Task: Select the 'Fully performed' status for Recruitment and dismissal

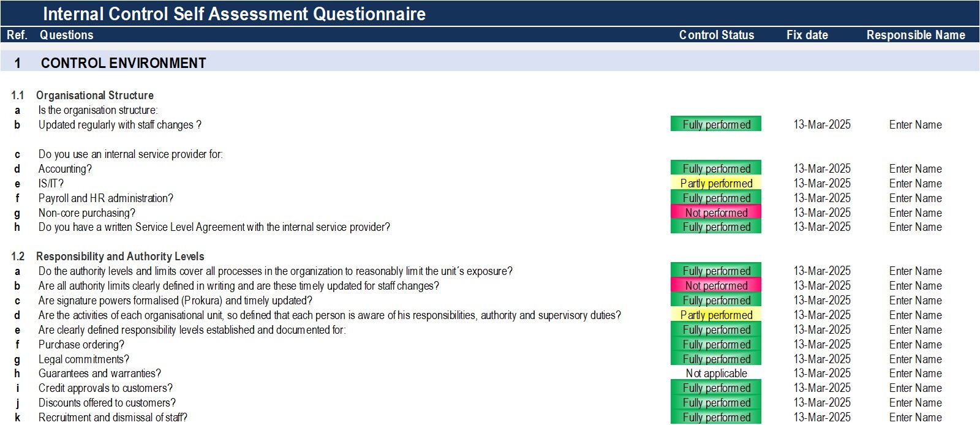Action: [x=716, y=417]
